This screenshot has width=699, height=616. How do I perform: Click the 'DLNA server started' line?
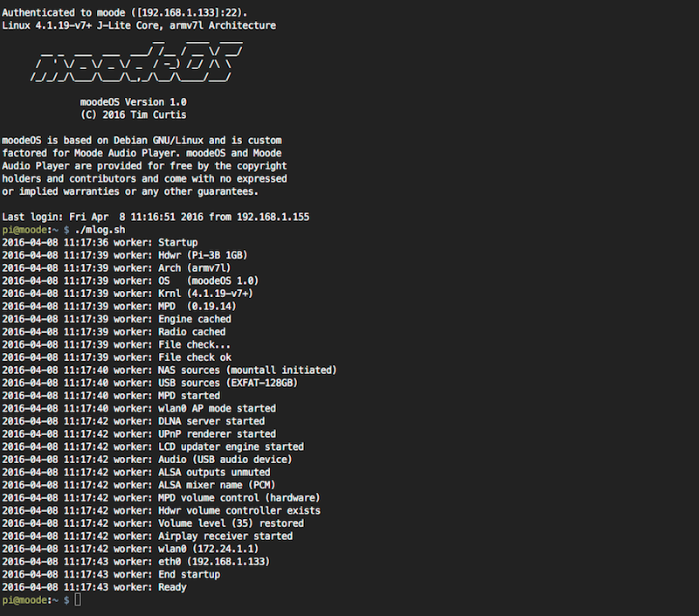(134, 421)
